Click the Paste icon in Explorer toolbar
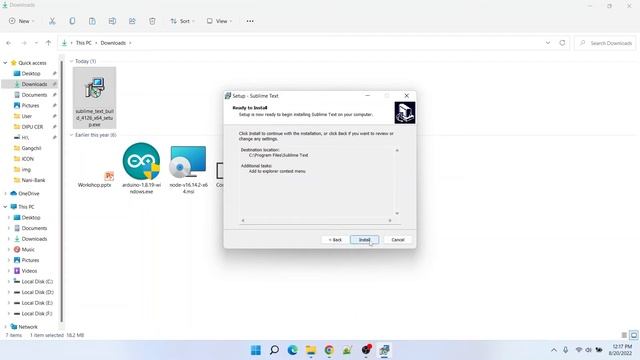This screenshot has width=640, height=360. coord(92,21)
